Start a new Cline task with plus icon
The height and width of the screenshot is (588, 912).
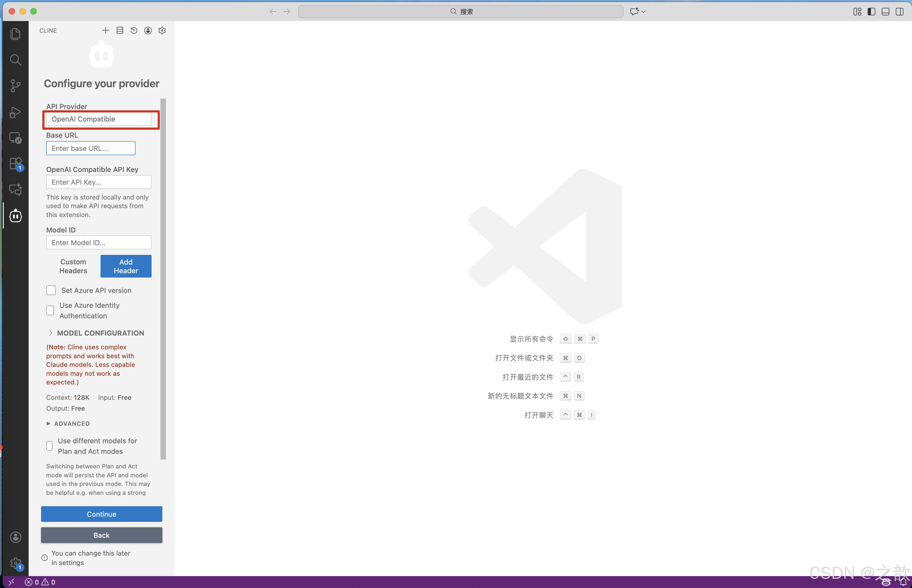105,31
